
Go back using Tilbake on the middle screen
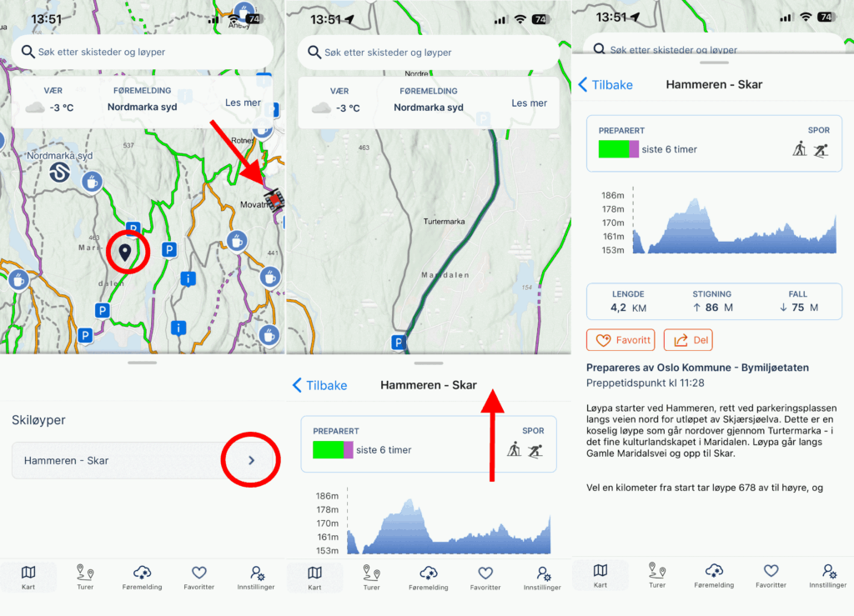click(319, 385)
